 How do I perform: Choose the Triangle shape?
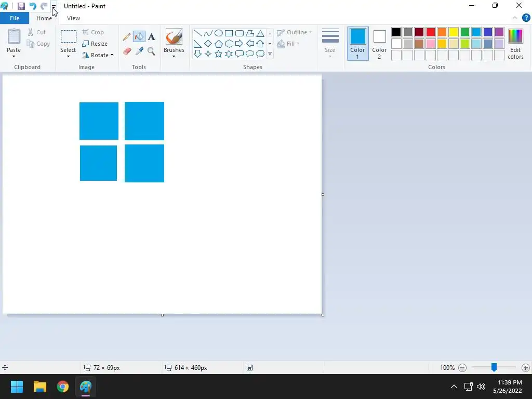click(x=260, y=33)
